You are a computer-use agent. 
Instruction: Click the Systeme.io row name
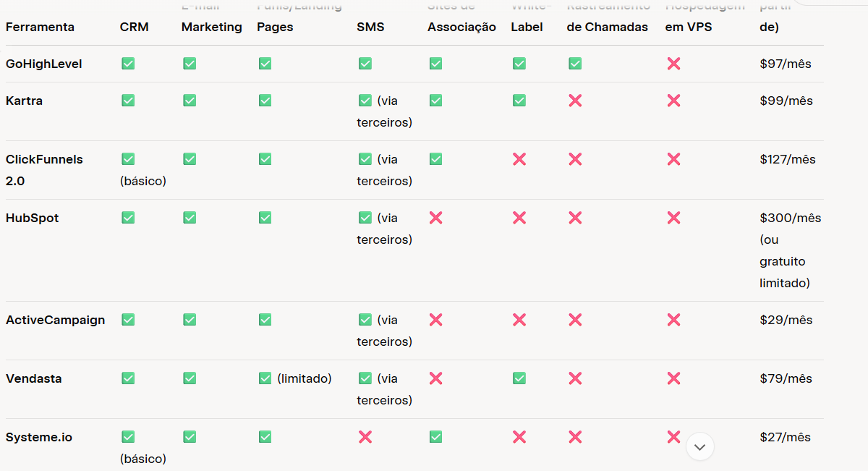[x=39, y=437]
